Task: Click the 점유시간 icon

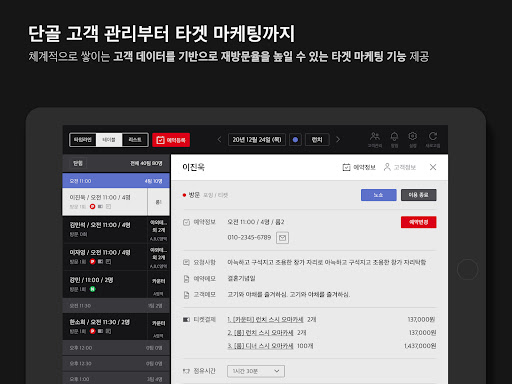Action: click(x=186, y=371)
